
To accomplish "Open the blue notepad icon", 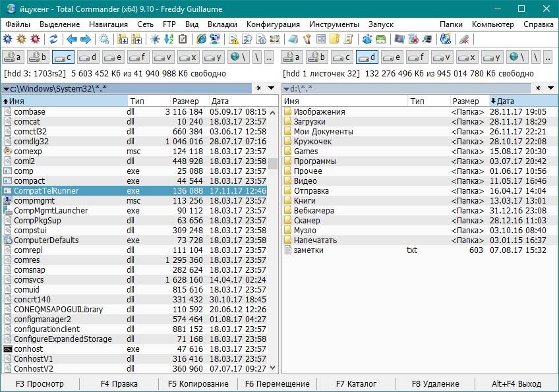I will tap(293, 39).
